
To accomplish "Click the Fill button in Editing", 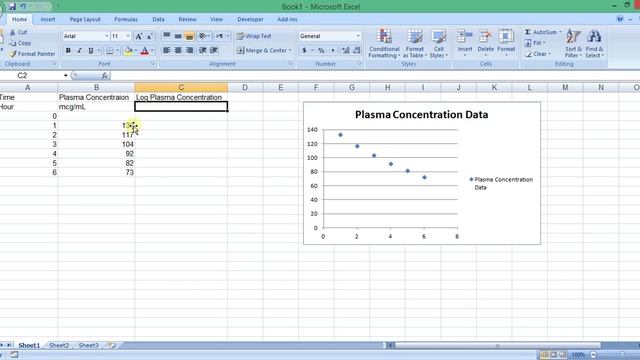I will tap(535, 43).
